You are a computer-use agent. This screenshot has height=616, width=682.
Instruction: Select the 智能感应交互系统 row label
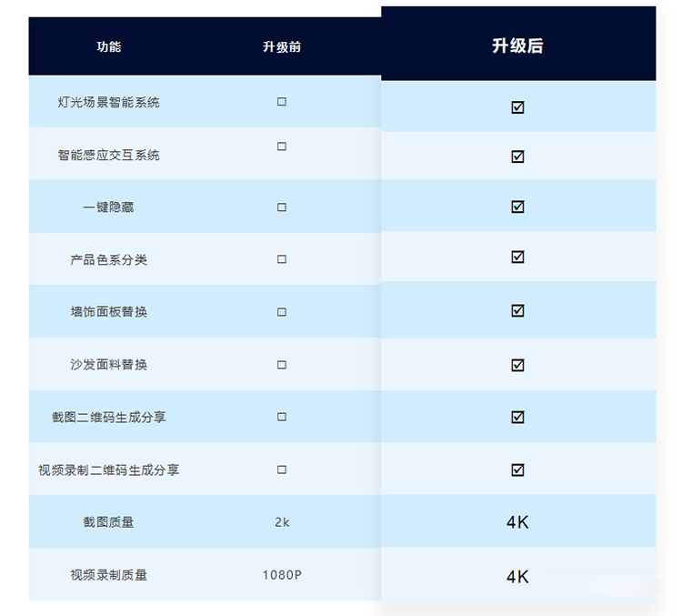point(109,156)
